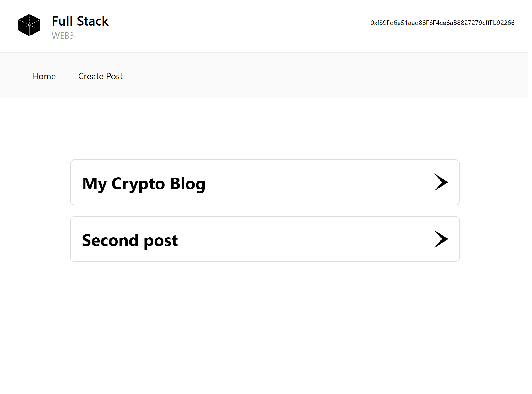Click the My Crypto Blog card
532x394 pixels.
tap(264, 182)
